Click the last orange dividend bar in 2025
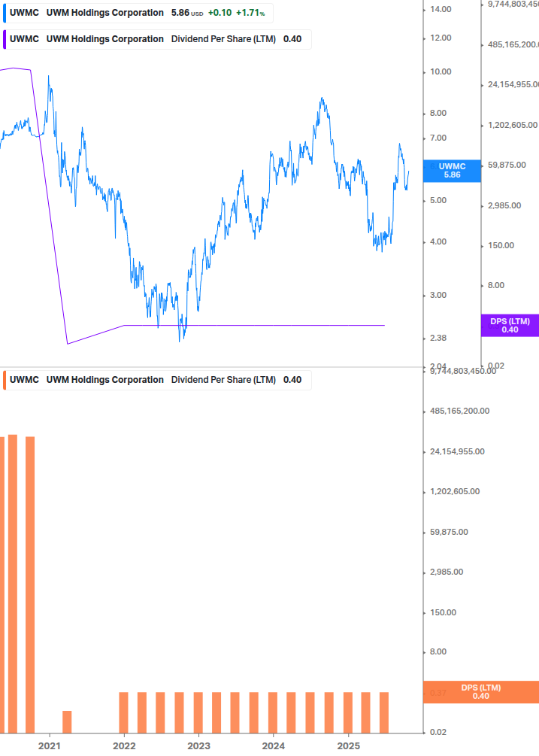The height and width of the screenshot is (756, 539). (384, 712)
